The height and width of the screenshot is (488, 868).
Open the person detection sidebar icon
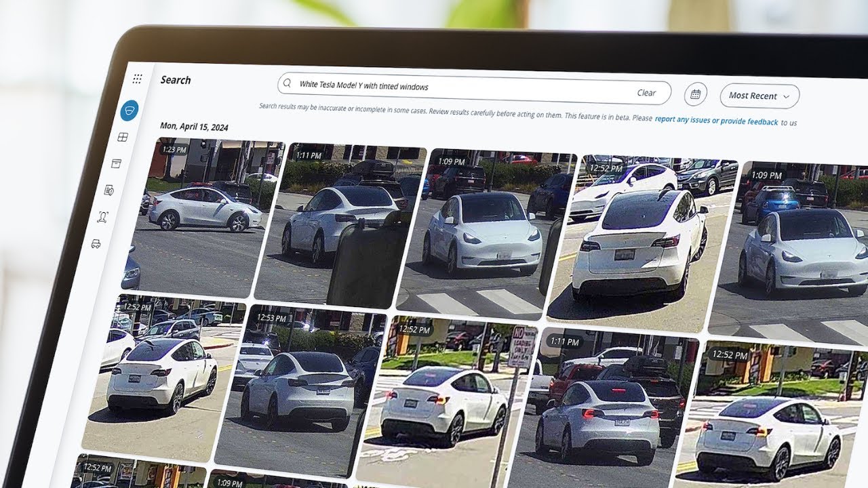103,217
